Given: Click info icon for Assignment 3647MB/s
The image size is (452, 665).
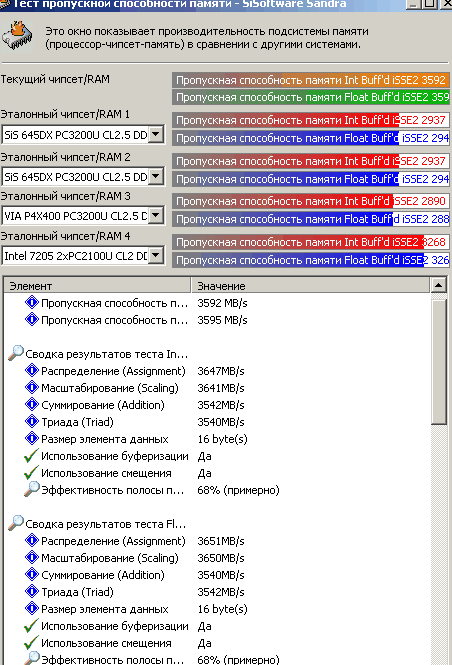Looking at the screenshot, I should (32, 371).
